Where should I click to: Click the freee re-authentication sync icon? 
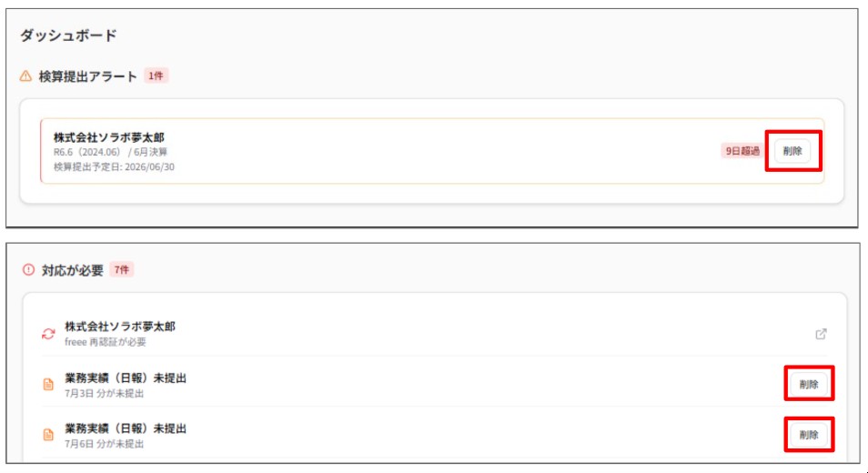48,334
